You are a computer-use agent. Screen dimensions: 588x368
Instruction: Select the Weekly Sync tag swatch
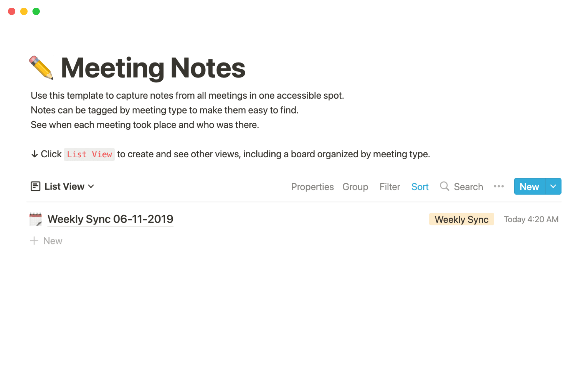462,219
